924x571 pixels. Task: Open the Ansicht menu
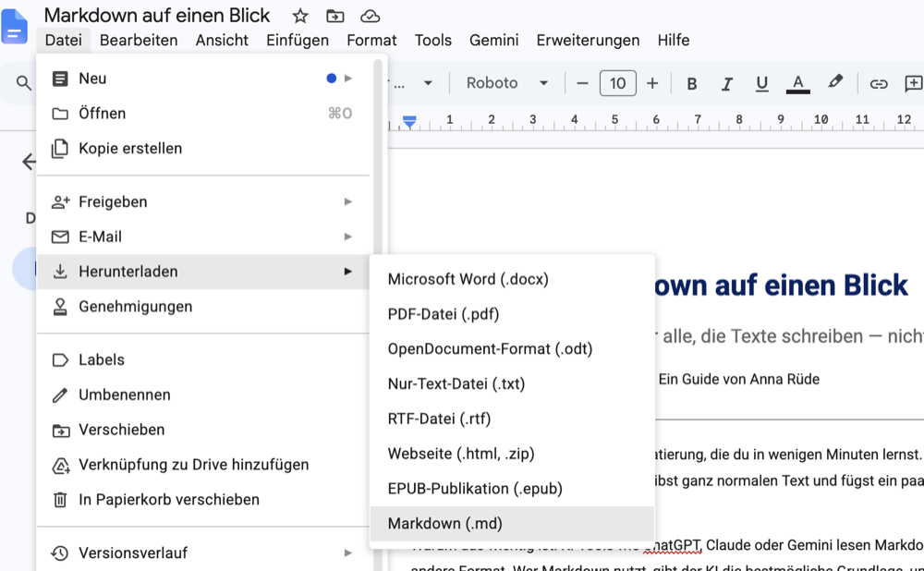coord(222,40)
